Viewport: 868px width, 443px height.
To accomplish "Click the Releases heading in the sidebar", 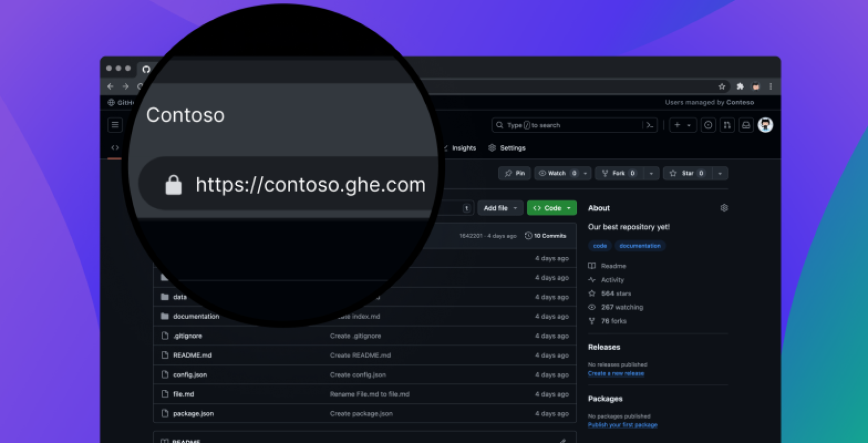I will click(604, 347).
